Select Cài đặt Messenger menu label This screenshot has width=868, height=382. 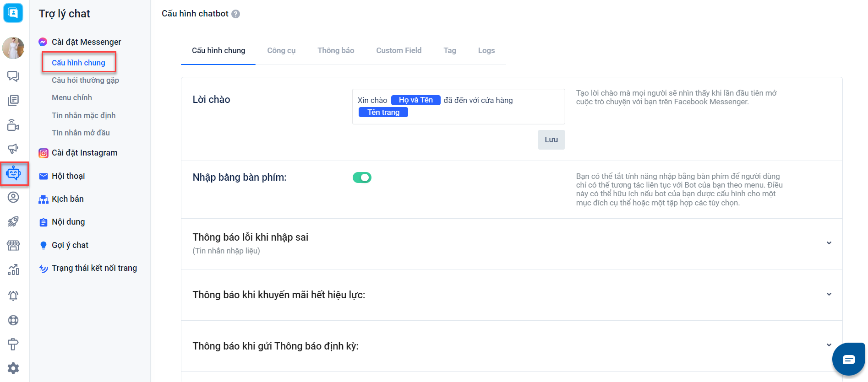point(86,42)
